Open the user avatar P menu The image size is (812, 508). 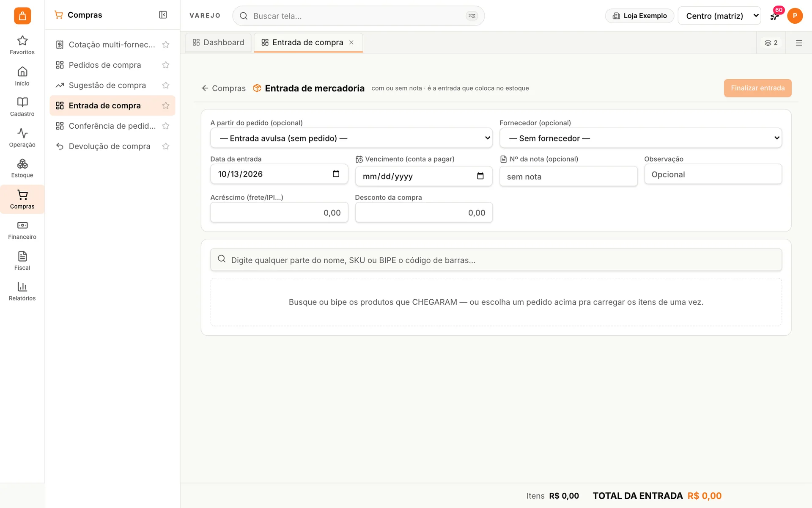pos(795,16)
